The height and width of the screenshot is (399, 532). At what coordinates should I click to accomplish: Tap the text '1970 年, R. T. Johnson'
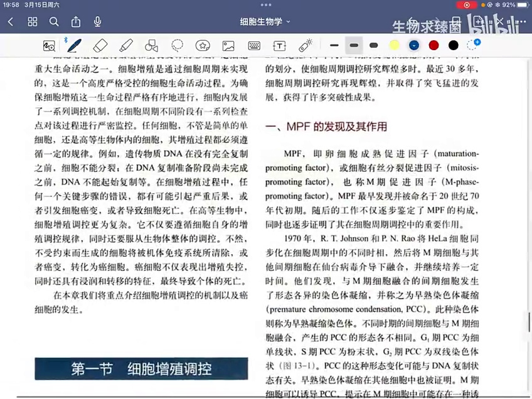pos(326,238)
